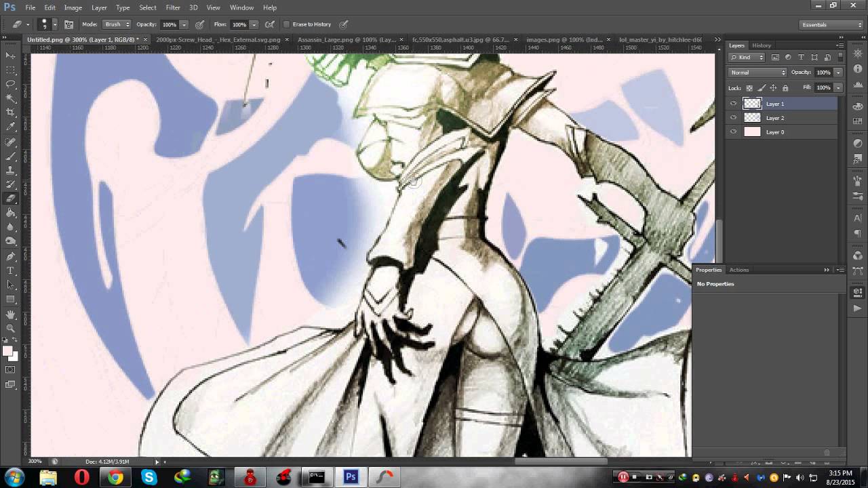Viewport: 868px width, 488px height.
Task: Select the Dodge tool
Action: [x=10, y=242]
